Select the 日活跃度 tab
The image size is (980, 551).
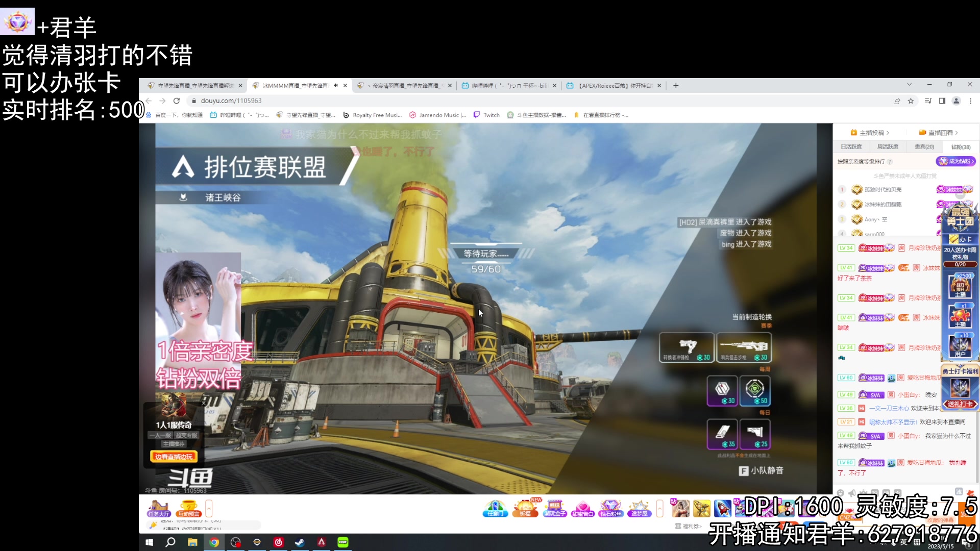[x=851, y=147]
